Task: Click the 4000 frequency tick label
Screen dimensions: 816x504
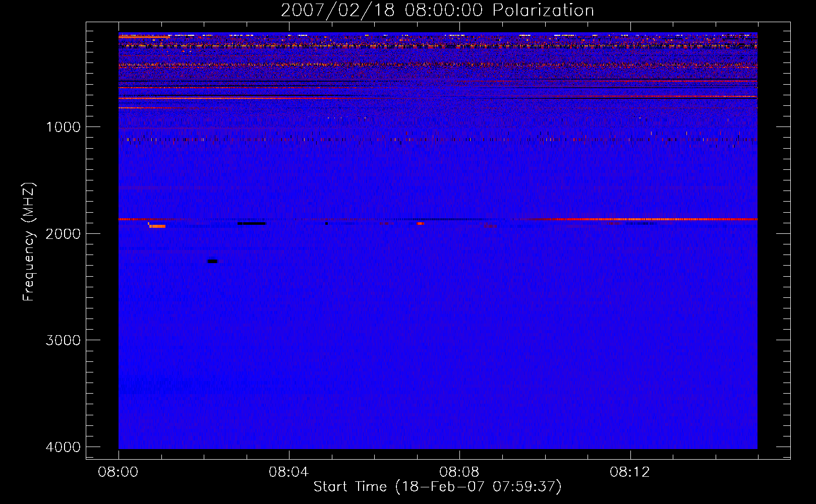Action: pos(63,447)
